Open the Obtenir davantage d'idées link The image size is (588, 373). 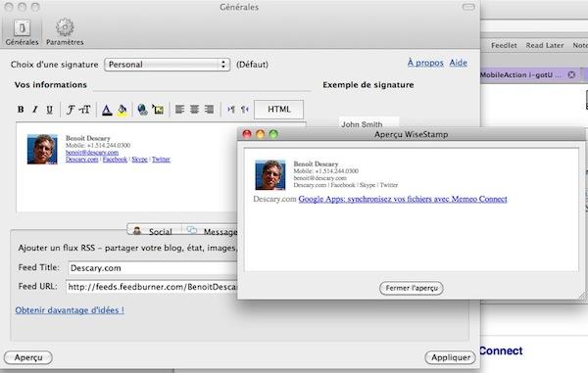70,310
